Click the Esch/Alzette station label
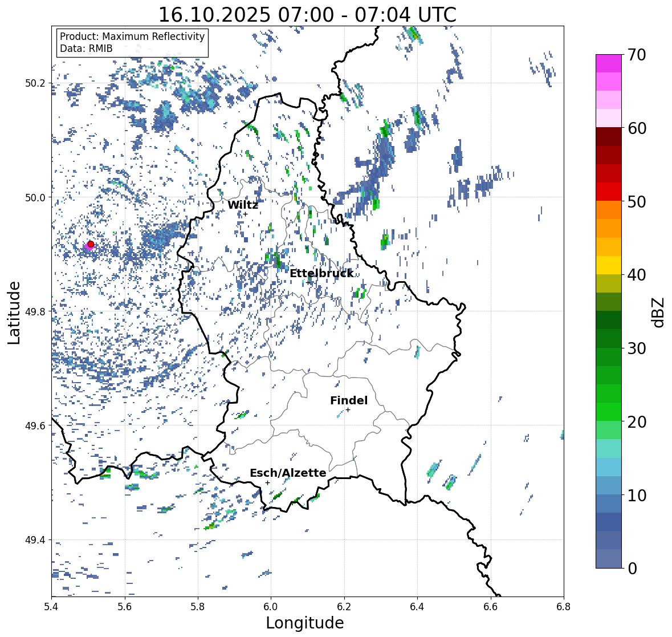Viewport: 672px width, 637px height. pyautogui.click(x=288, y=473)
